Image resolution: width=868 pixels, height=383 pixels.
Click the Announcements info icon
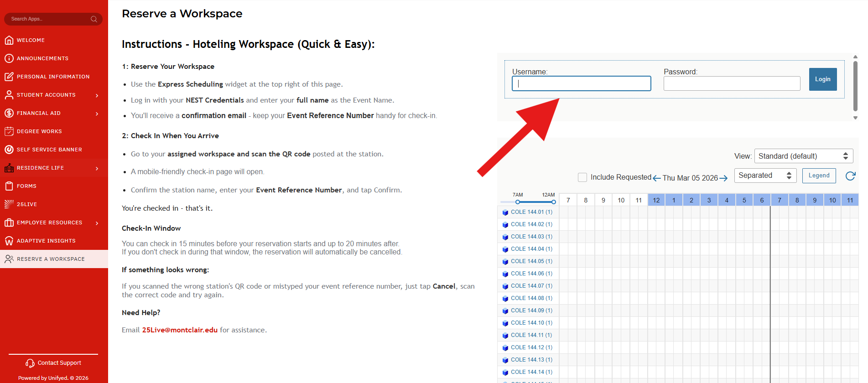(9, 58)
